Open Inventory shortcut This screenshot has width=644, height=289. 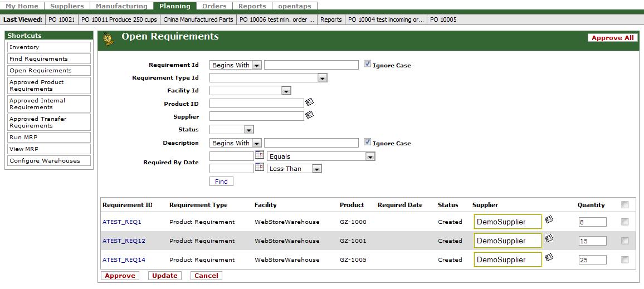coord(49,47)
